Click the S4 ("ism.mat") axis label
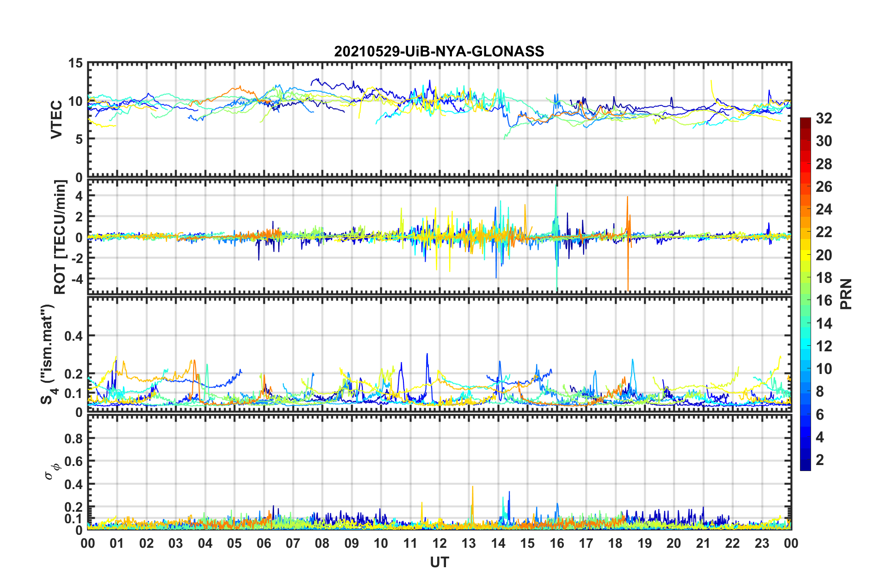Viewport: 879px width, 588px height. (x=49, y=354)
